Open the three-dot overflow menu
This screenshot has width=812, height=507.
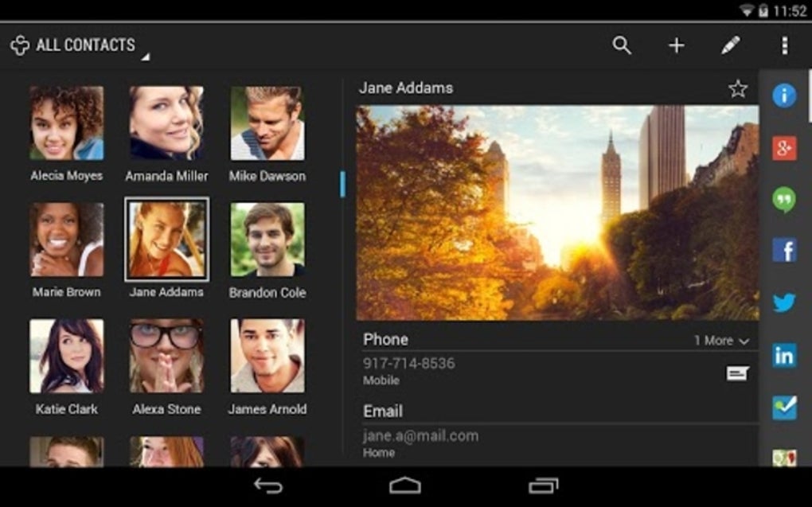point(785,45)
